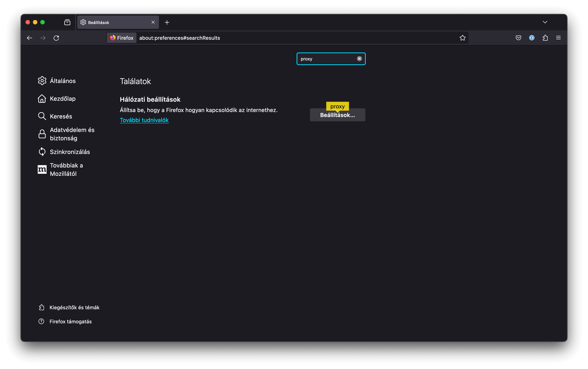
Task: Open the Firefox View icon
Action: [x=67, y=22]
